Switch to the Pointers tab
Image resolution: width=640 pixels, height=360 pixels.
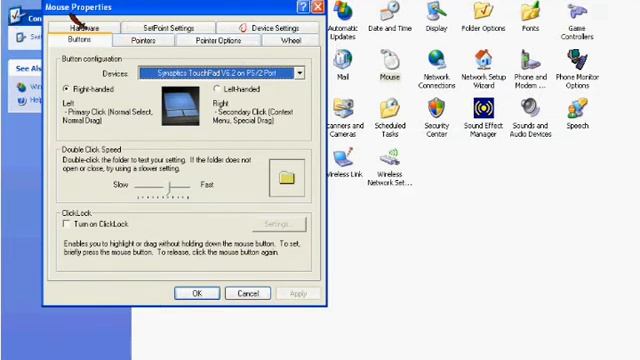[143, 40]
